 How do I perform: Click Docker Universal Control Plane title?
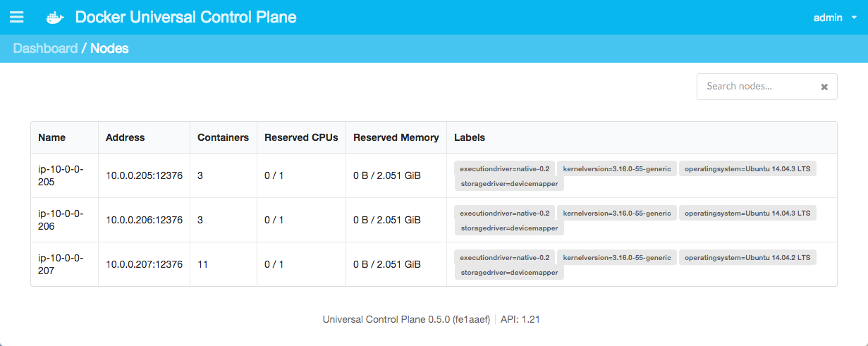(x=186, y=18)
